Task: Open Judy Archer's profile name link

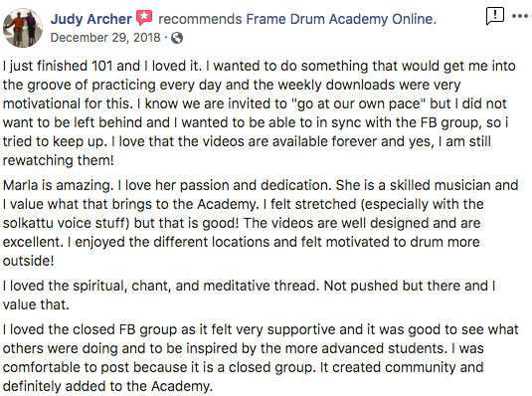Action: [90, 19]
